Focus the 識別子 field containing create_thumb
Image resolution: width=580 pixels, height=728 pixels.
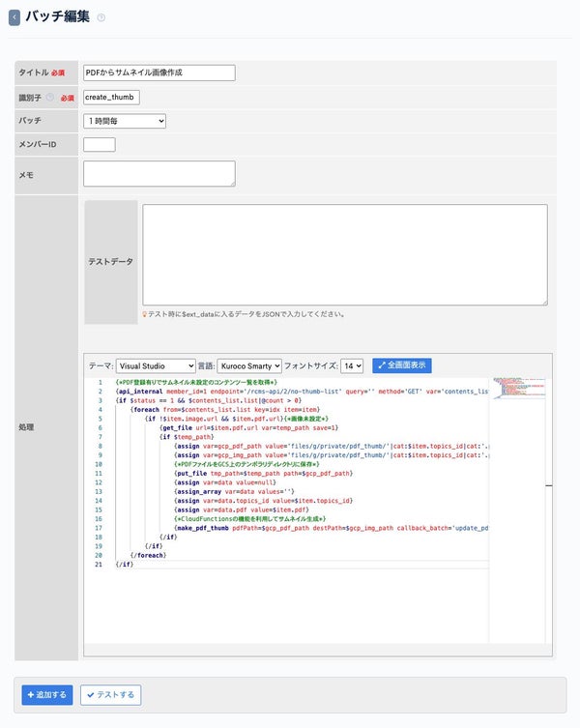(111, 98)
